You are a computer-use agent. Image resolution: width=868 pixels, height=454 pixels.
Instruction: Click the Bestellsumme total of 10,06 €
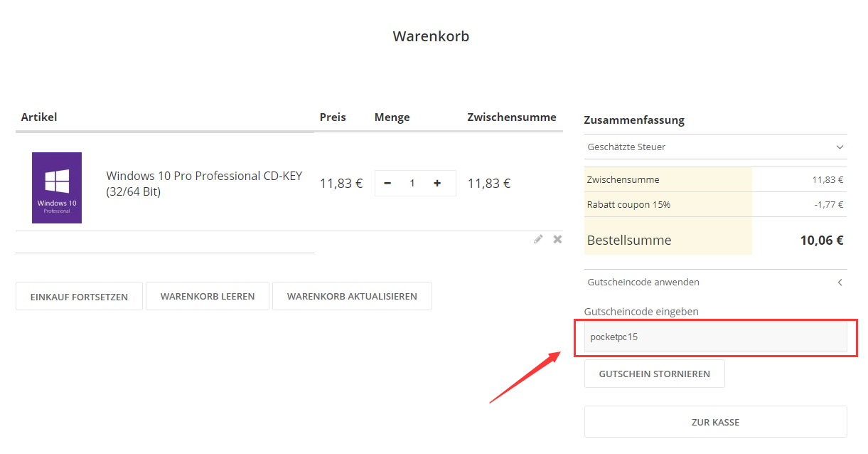(x=821, y=241)
